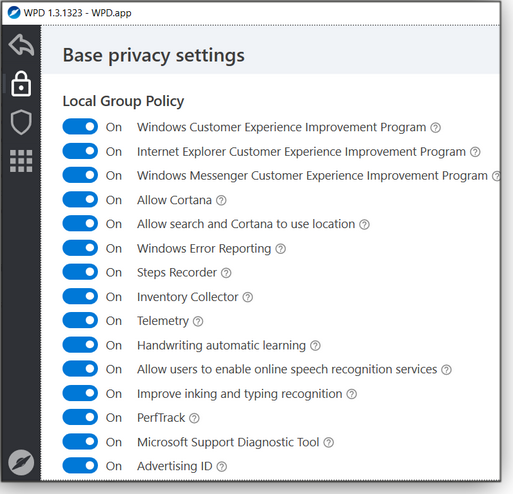Click the WPD compass logo in sidebar
513x494 pixels.
coord(21,463)
